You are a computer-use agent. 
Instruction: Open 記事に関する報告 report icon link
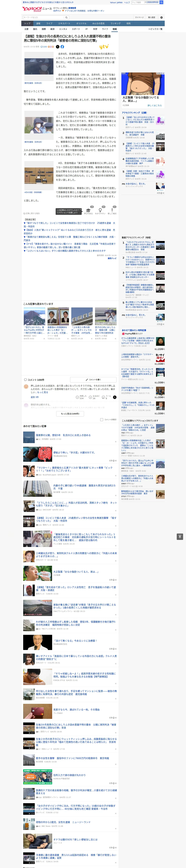31,213
